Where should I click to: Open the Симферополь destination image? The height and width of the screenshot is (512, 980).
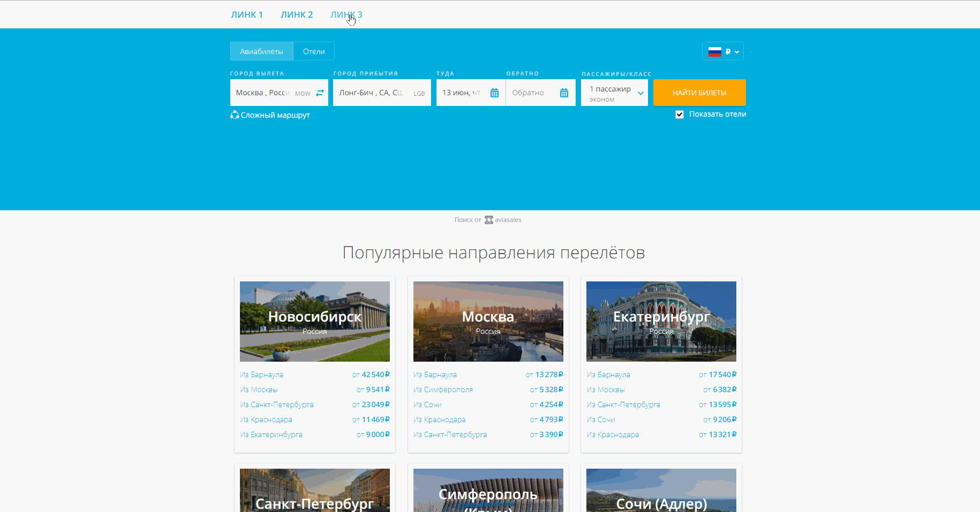[488, 490]
